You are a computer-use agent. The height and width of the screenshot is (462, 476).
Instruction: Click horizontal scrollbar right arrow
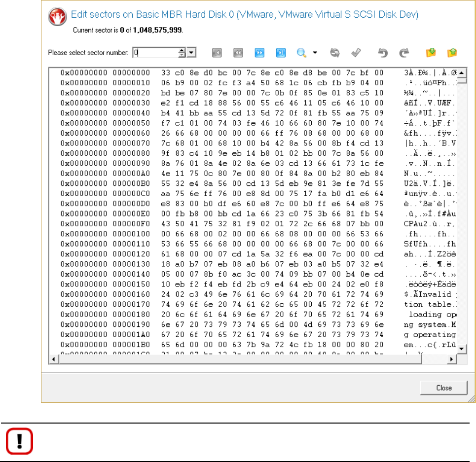(x=452, y=359)
